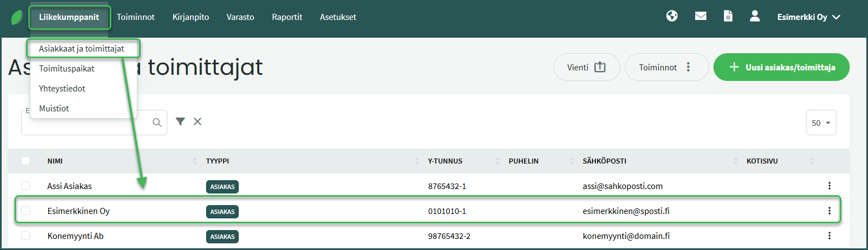The height and width of the screenshot is (250, 868).
Task: Clear filters with the X icon
Action: [x=197, y=122]
